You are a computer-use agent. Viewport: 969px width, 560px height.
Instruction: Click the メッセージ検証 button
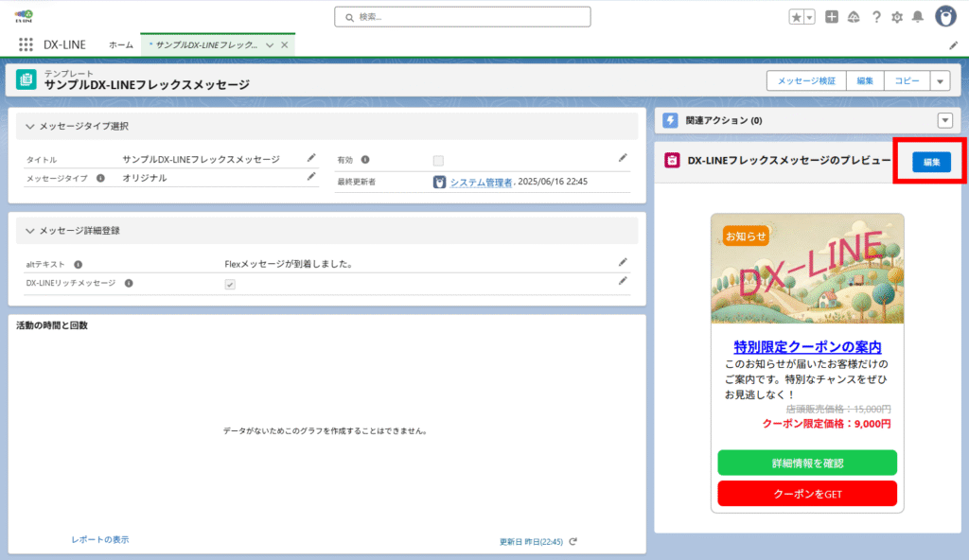806,81
